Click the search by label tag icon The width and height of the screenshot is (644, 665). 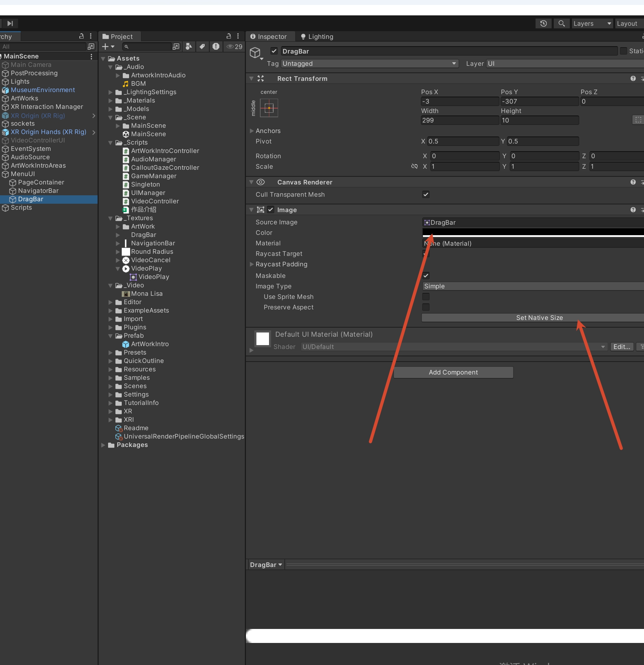coord(202,47)
